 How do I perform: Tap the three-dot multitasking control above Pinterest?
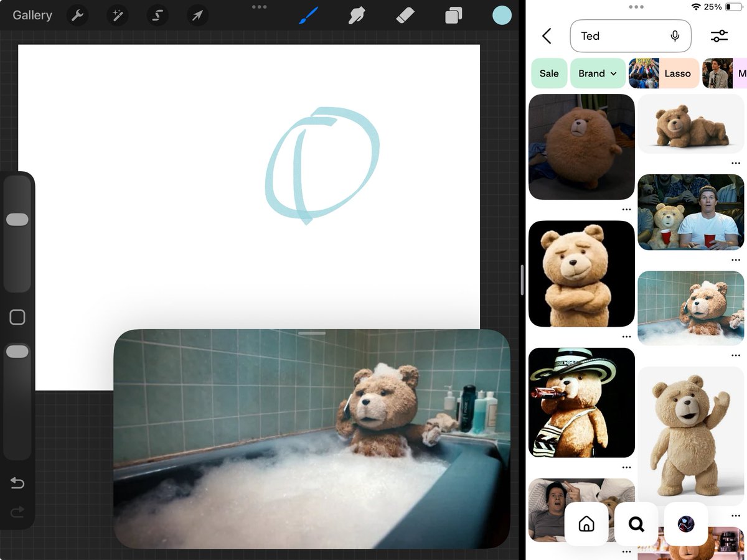pyautogui.click(x=636, y=7)
